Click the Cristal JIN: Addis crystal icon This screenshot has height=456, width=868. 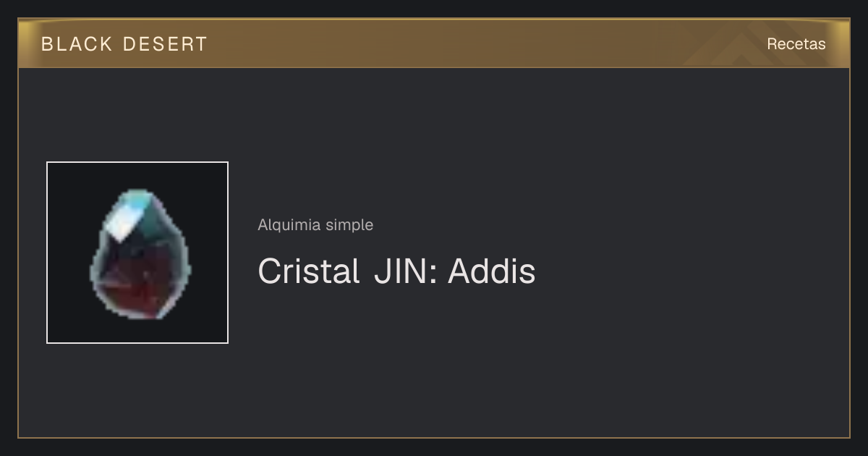click(140, 254)
